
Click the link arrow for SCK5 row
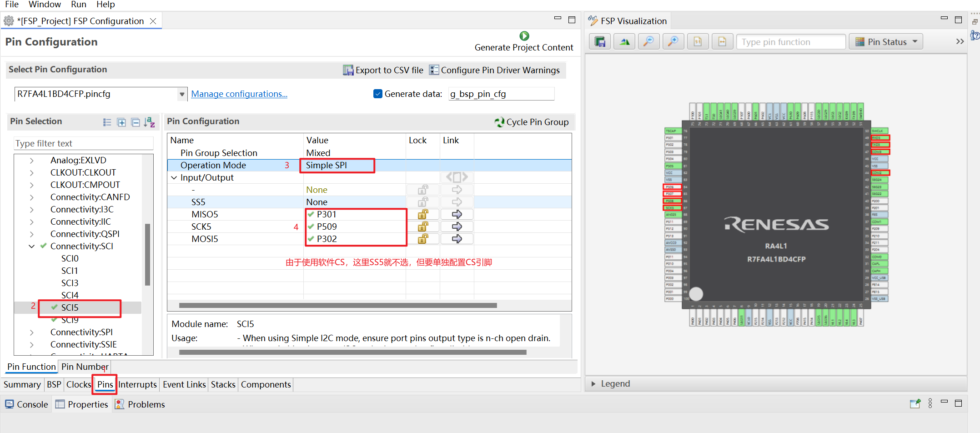(x=457, y=227)
